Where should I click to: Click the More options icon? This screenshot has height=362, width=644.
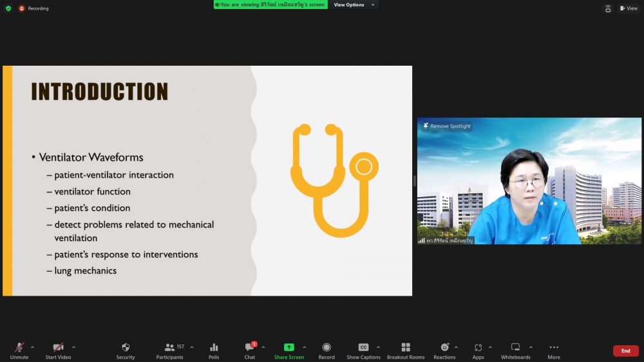coord(554,348)
